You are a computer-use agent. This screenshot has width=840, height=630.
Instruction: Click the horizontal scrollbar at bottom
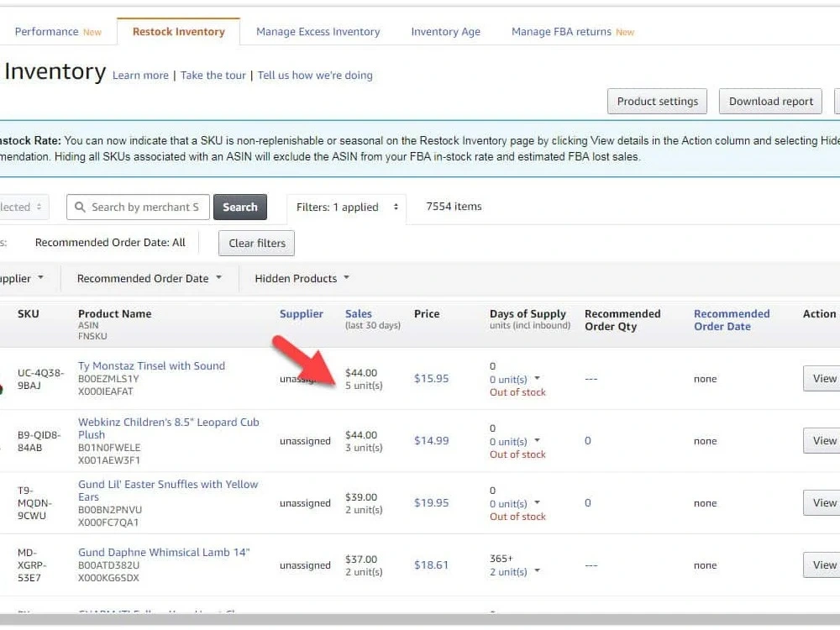pyautogui.click(x=420, y=620)
